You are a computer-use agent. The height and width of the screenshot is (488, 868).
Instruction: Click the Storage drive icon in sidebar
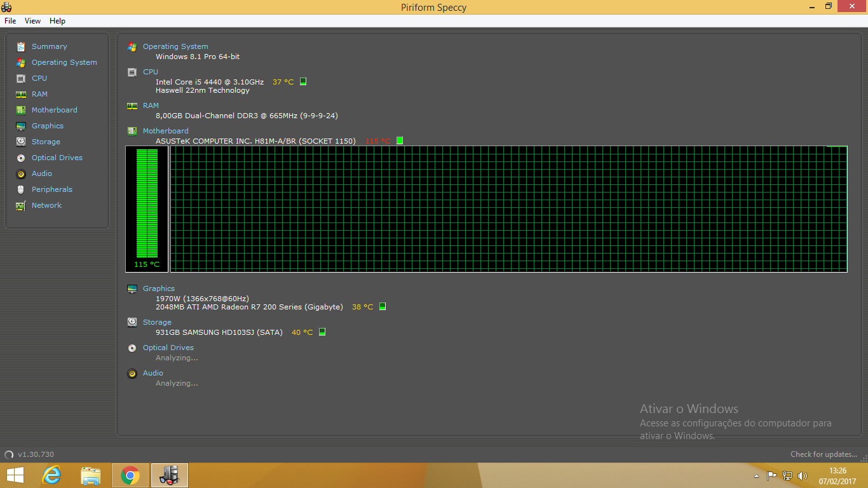click(x=21, y=142)
